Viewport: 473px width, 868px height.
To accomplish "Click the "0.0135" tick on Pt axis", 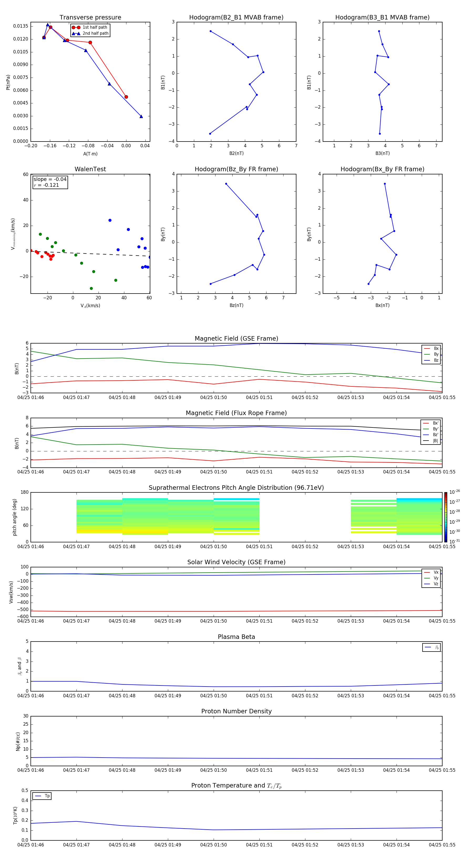I will click(20, 26).
